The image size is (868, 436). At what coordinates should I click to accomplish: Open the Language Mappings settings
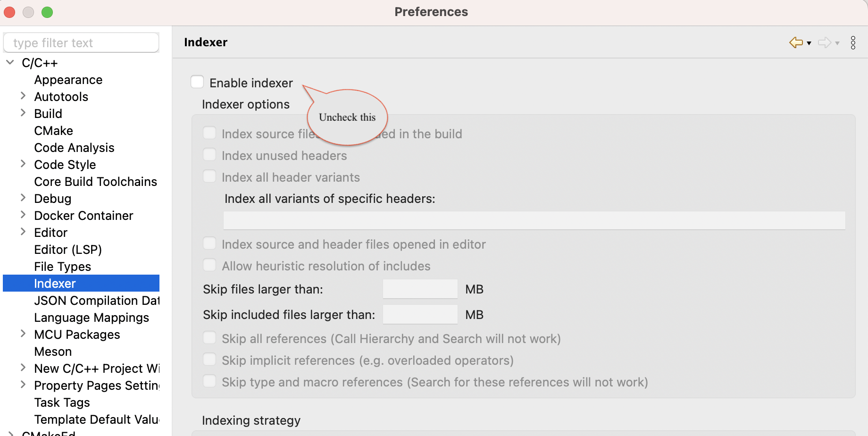point(91,317)
